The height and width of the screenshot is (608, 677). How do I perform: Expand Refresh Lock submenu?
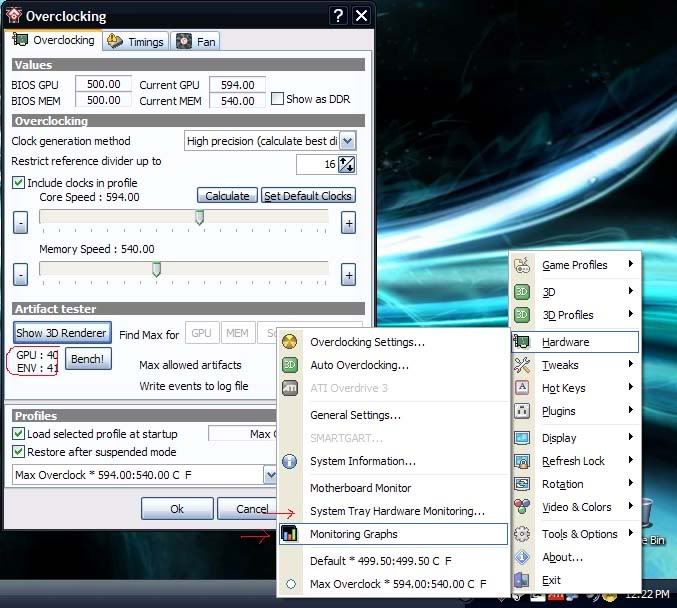631,459
